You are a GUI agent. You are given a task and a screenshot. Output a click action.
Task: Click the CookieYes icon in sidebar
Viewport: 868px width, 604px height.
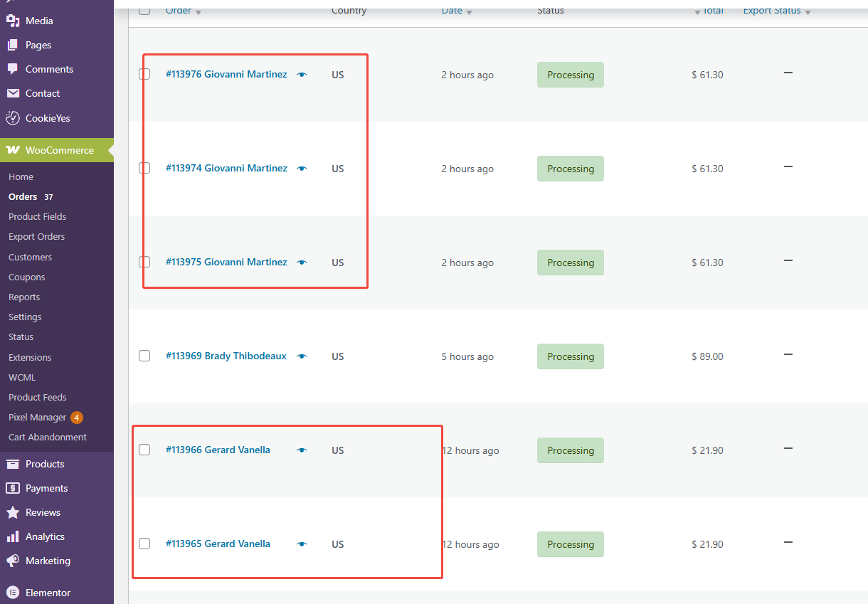[12, 118]
